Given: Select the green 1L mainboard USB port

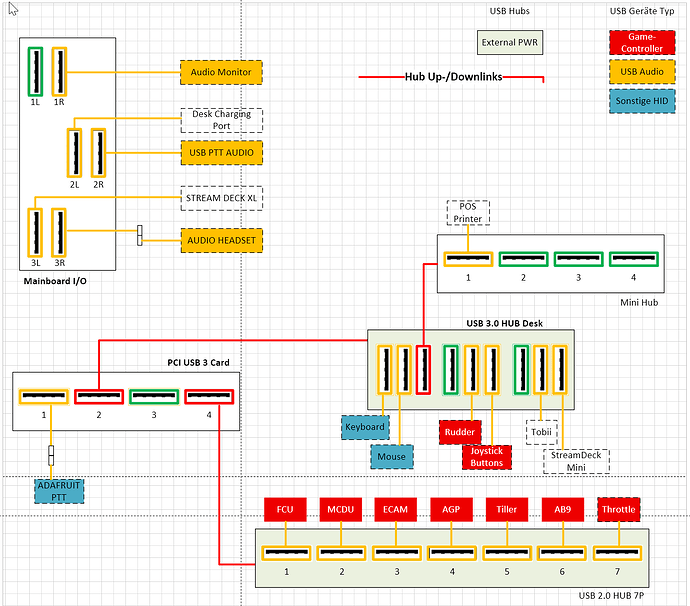Looking at the screenshot, I should coord(35,72).
